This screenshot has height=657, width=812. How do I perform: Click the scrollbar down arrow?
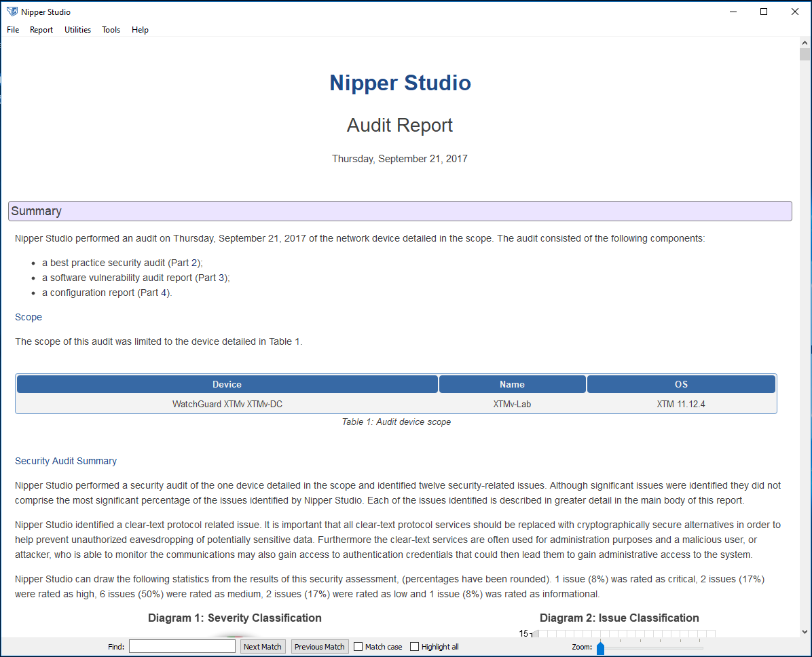[805, 632]
